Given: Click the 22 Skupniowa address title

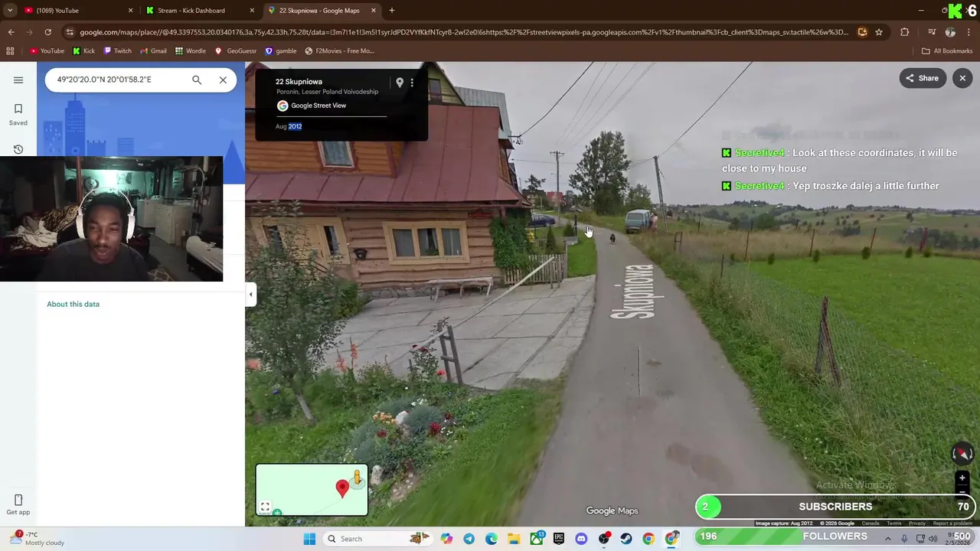Looking at the screenshot, I should click(299, 82).
